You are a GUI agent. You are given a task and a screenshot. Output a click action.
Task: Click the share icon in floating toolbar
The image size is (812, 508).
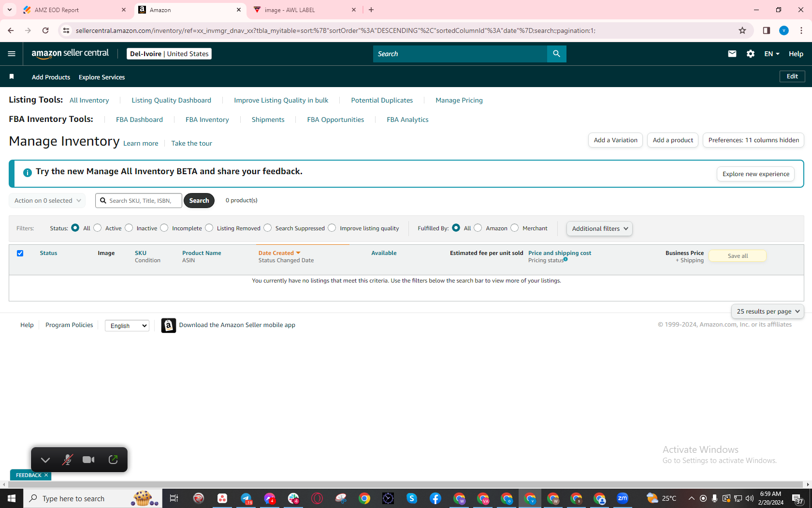coord(113,460)
